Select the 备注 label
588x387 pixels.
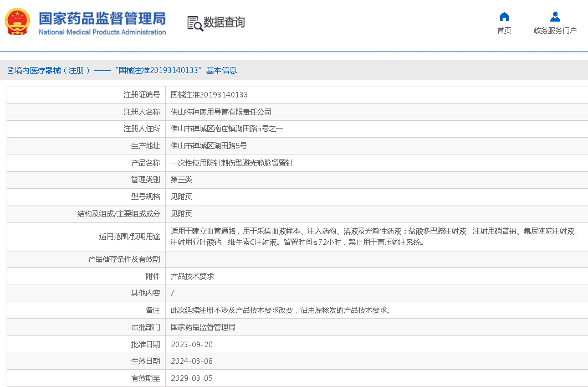point(152,310)
